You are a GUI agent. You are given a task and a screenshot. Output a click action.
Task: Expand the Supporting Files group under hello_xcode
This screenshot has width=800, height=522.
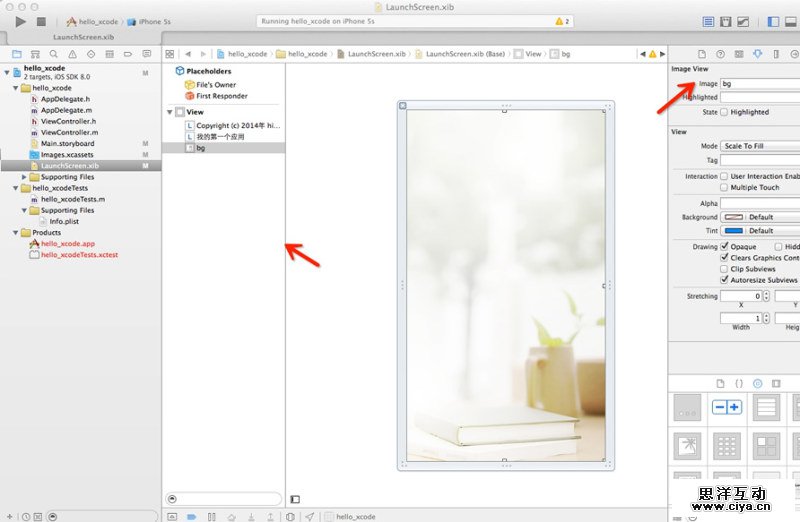click(x=25, y=177)
